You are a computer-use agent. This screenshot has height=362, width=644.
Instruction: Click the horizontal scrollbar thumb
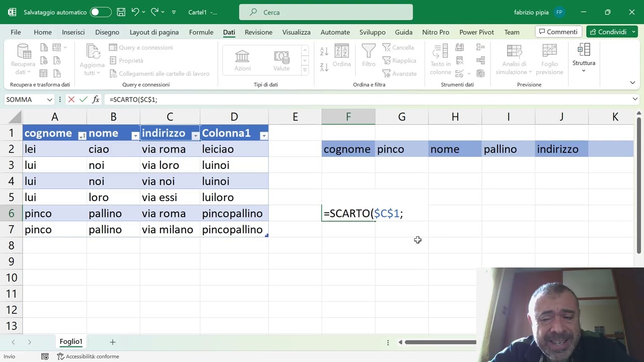point(440,342)
